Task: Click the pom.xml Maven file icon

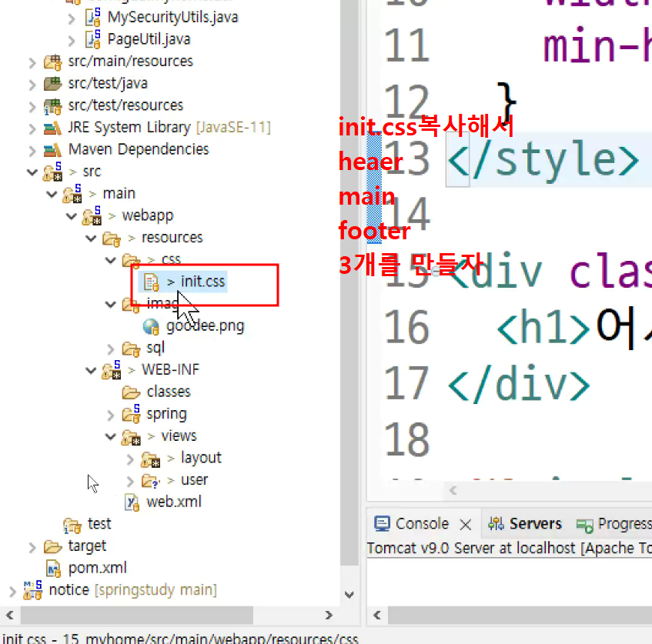Action: [53, 569]
